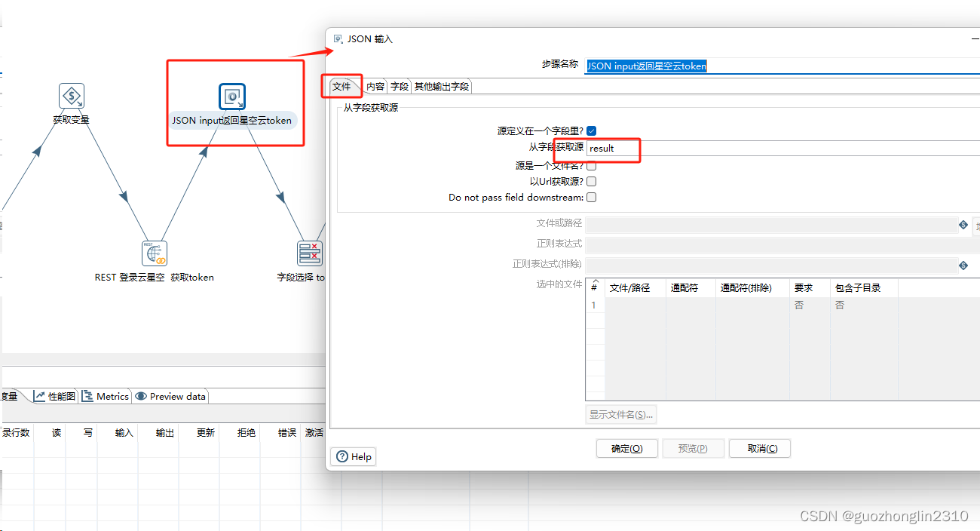
Task: Click the Metrics panel icon
Action: 89,396
